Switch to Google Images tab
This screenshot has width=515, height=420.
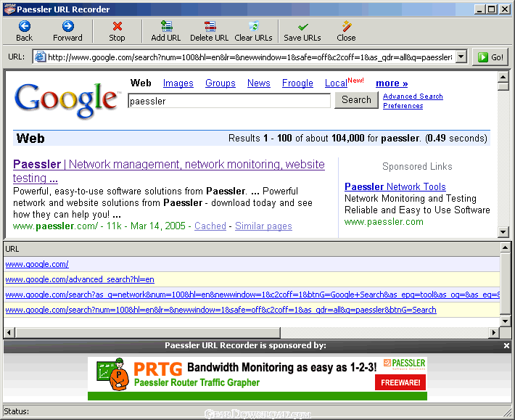point(178,83)
